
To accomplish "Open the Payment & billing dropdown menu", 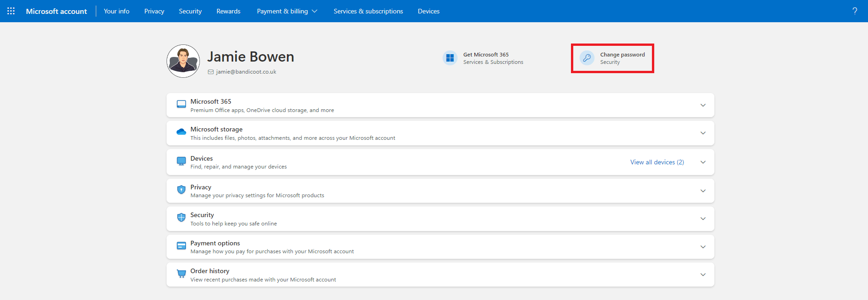I will (x=287, y=11).
